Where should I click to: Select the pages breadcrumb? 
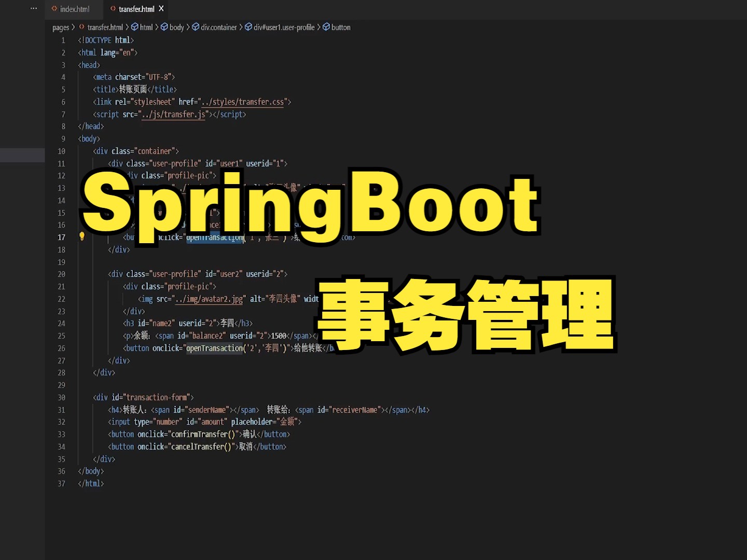pos(61,27)
